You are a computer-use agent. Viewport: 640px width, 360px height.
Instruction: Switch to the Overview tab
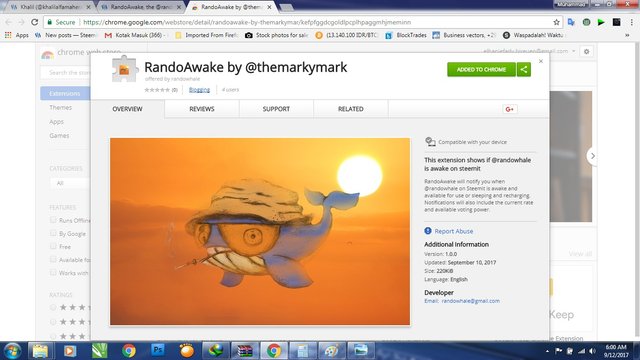127,109
